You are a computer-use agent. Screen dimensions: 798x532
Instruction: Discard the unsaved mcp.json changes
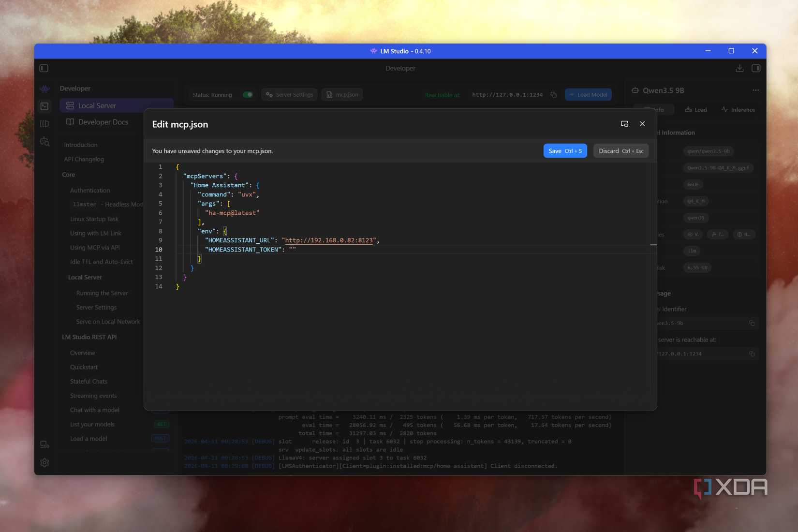click(621, 151)
